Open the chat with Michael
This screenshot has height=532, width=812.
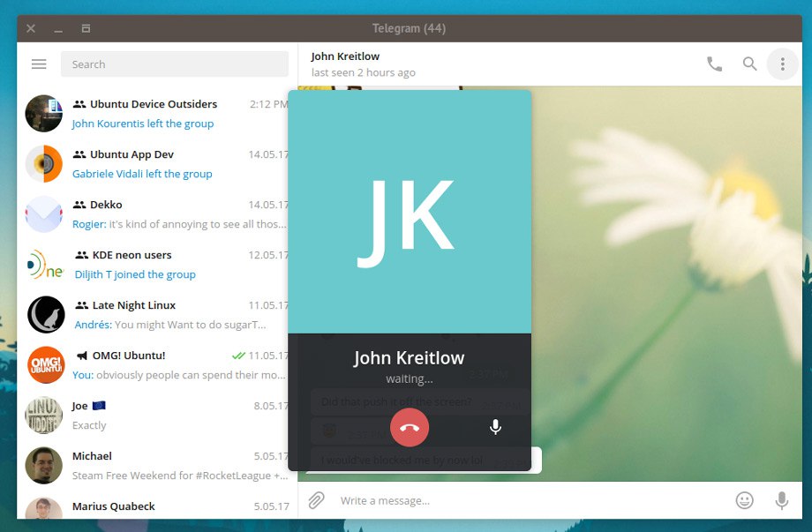(158, 465)
